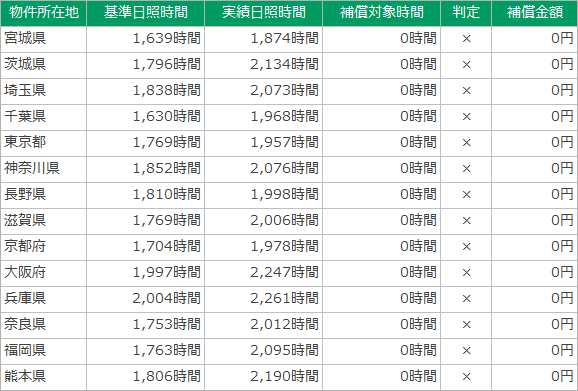This screenshot has height=391, width=578.
Task: Click 東京都 baseline 1,769時間 cell
Action: (146, 143)
